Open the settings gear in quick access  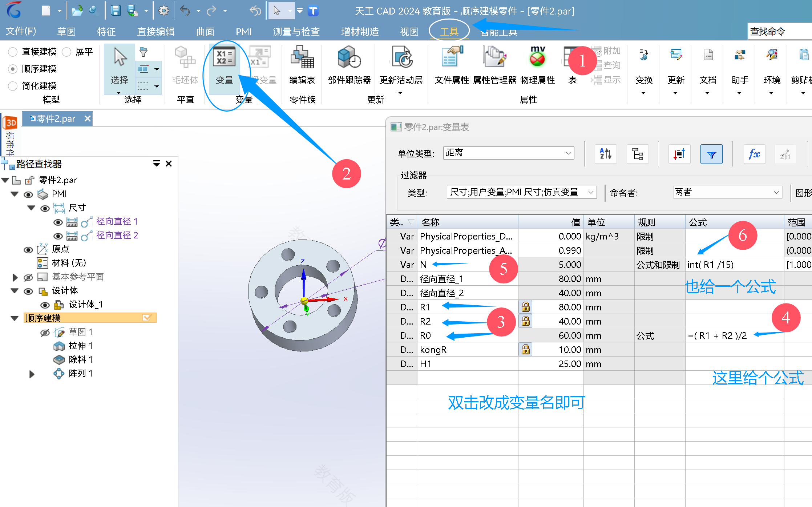click(x=164, y=11)
